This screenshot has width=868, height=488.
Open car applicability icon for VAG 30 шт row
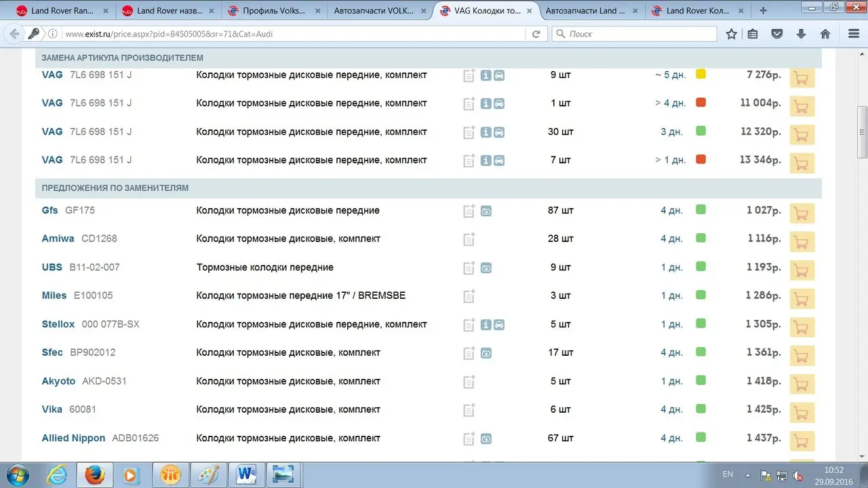click(x=499, y=132)
